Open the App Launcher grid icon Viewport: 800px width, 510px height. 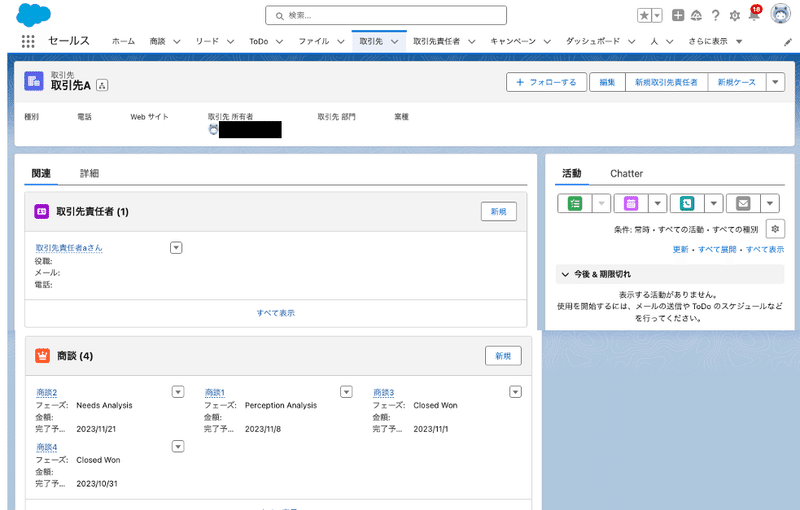(28, 41)
